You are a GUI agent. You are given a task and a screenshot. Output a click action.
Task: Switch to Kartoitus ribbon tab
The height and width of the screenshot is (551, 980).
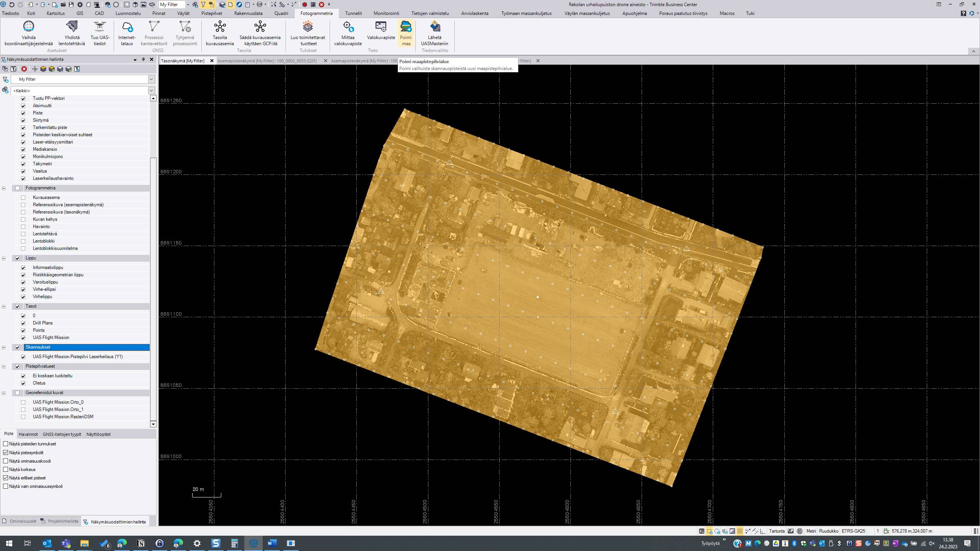56,13
